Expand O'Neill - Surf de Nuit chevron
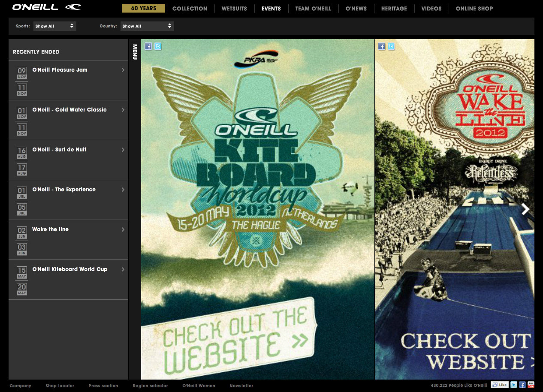Image resolution: width=543 pixels, height=392 pixels. tap(123, 150)
